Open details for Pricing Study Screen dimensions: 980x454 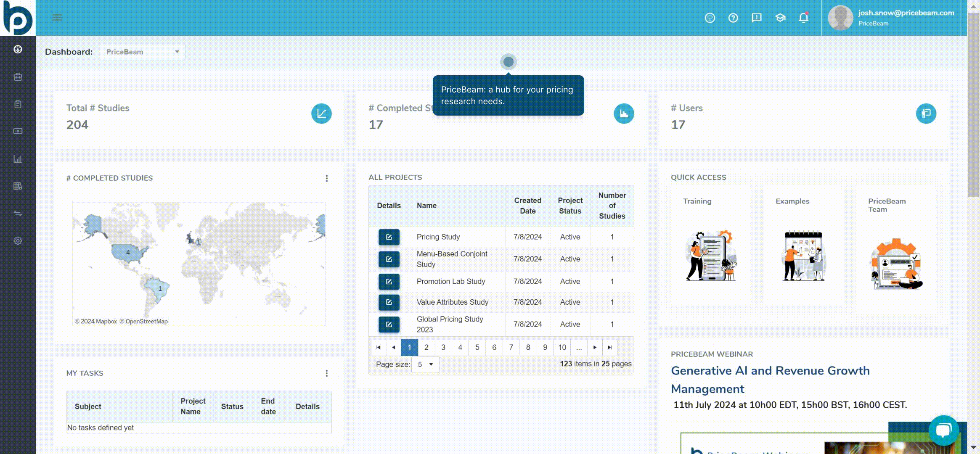click(x=389, y=237)
